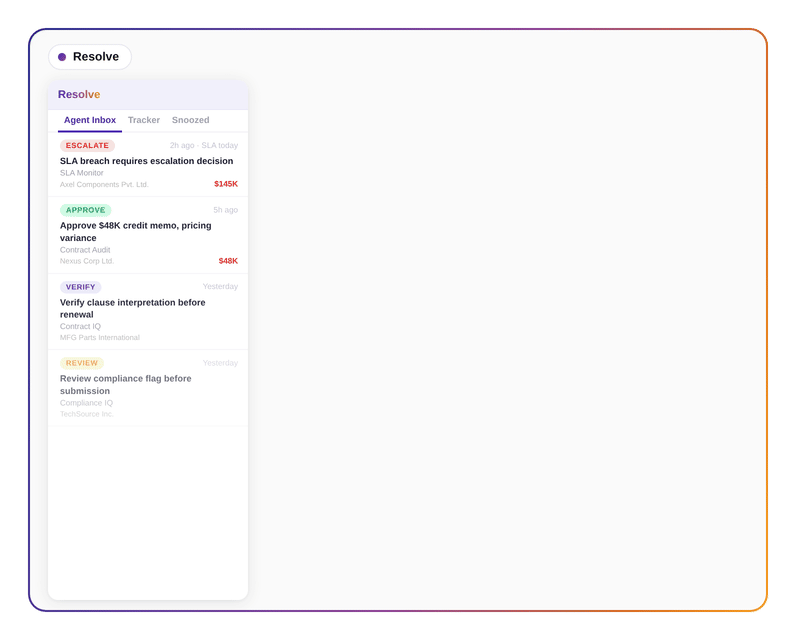The image size is (796, 640).
Task: Open the Snoozed tab
Action: [190, 120]
